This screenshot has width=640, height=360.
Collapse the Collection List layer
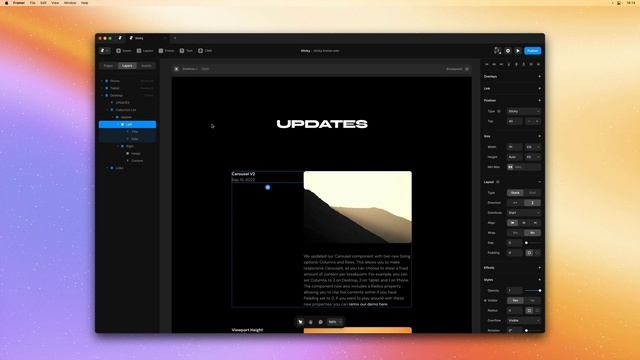[x=107, y=110]
